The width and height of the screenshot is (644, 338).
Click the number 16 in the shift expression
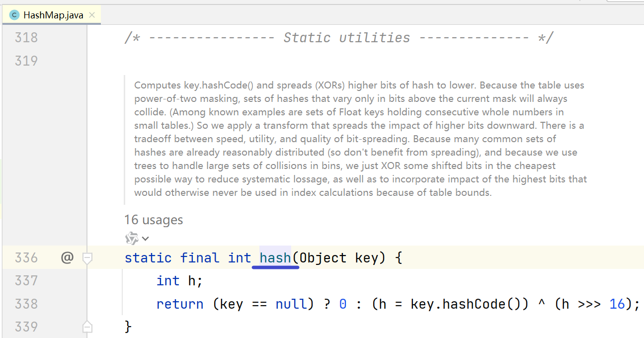click(x=617, y=304)
